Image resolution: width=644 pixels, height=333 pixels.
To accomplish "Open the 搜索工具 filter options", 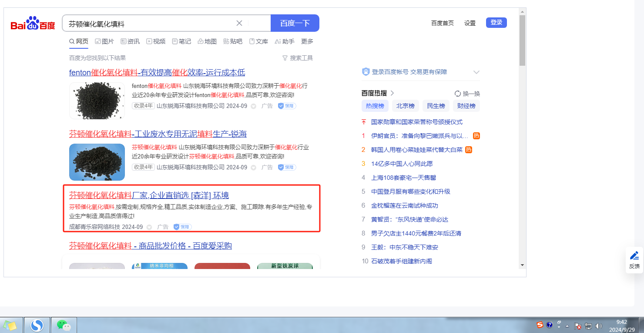I will pyautogui.click(x=298, y=58).
